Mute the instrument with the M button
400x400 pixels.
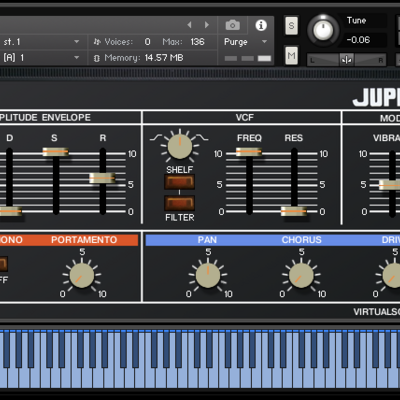(291, 55)
